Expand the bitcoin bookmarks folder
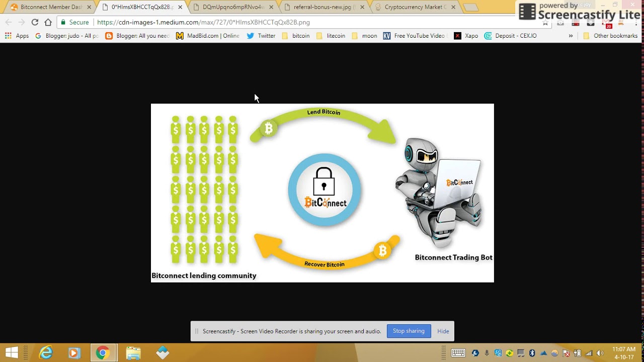Screen dimensions: 644x362 click(x=296, y=36)
